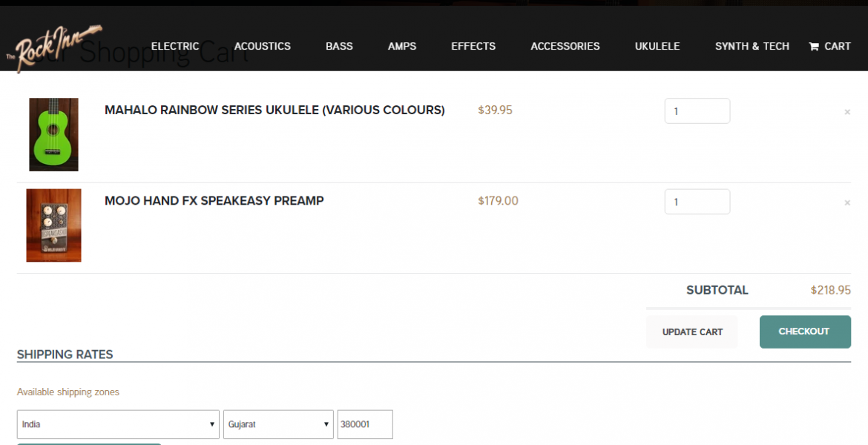Viewport: 868px width, 445px height.
Task: Remove Mahalo Rainbow Ukulele from cart
Action: pyautogui.click(x=847, y=112)
